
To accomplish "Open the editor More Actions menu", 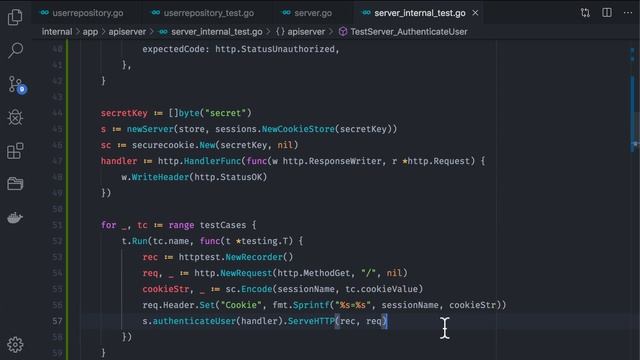I will 628,13.
